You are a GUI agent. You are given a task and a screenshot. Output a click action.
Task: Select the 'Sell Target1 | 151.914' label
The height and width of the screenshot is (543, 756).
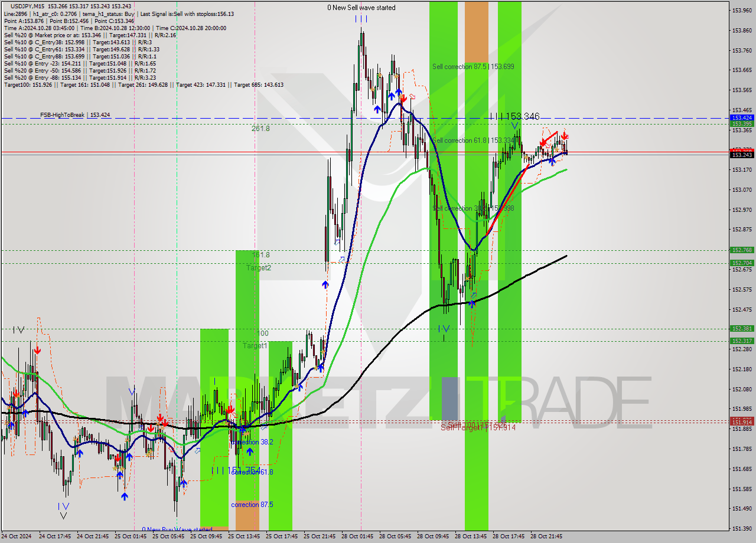(478, 427)
